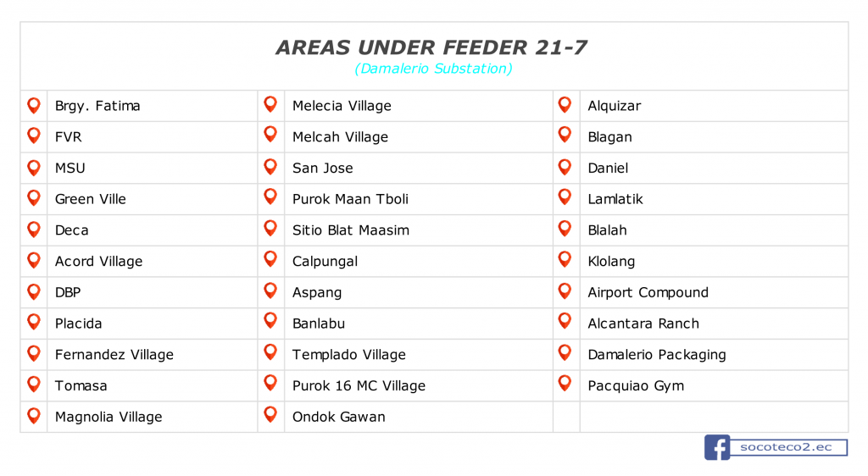Click the location pin next to Ondok Gawan
Screen dimensions: 868x476
(x=270, y=415)
